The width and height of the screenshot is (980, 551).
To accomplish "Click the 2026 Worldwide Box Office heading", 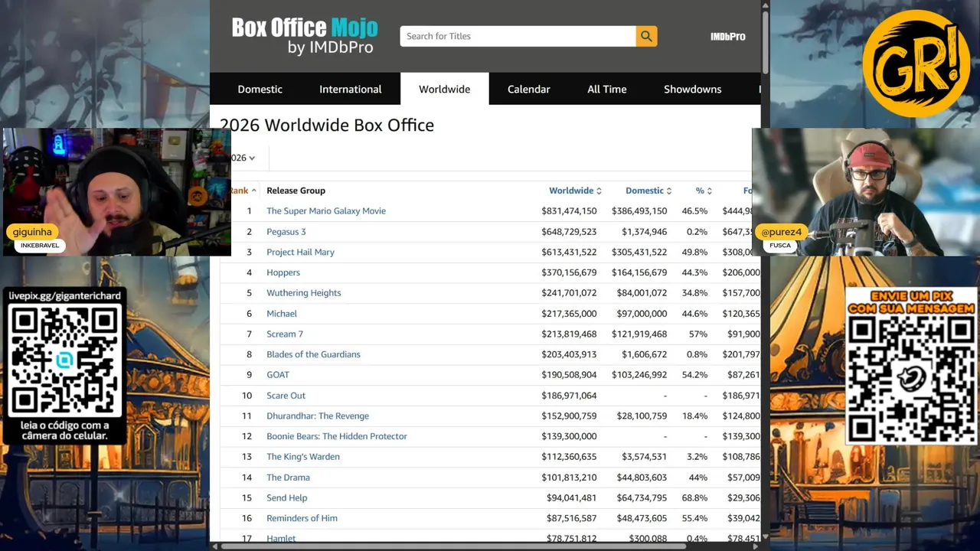I will [x=327, y=125].
